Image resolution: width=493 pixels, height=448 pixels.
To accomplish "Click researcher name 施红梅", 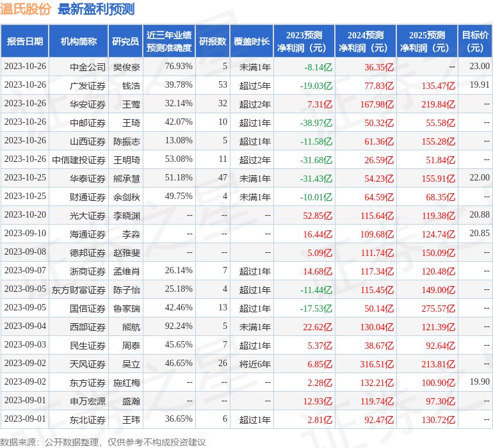I will click(127, 382).
